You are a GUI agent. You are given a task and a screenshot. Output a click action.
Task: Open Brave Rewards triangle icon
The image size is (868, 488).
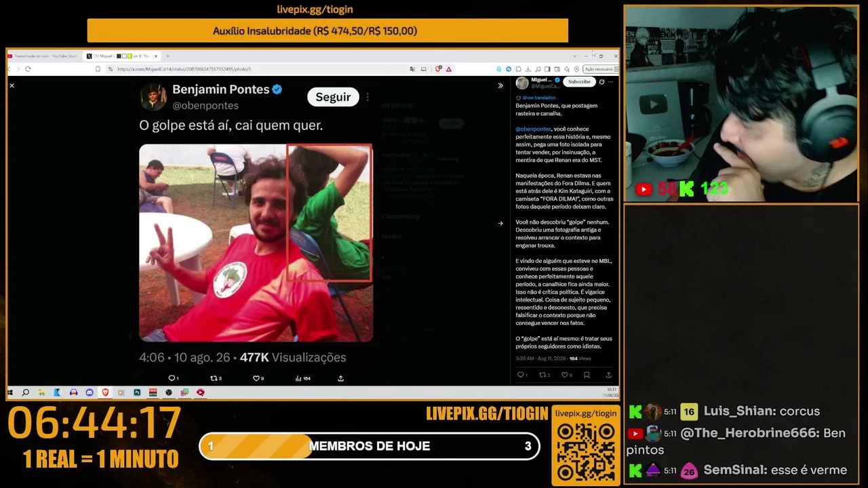(448, 68)
